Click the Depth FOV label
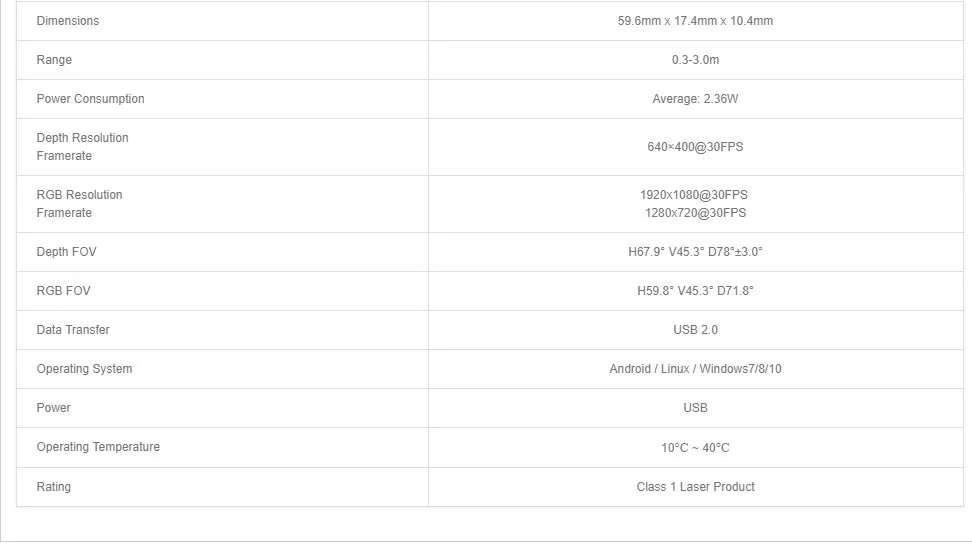972x547 pixels. pos(66,252)
